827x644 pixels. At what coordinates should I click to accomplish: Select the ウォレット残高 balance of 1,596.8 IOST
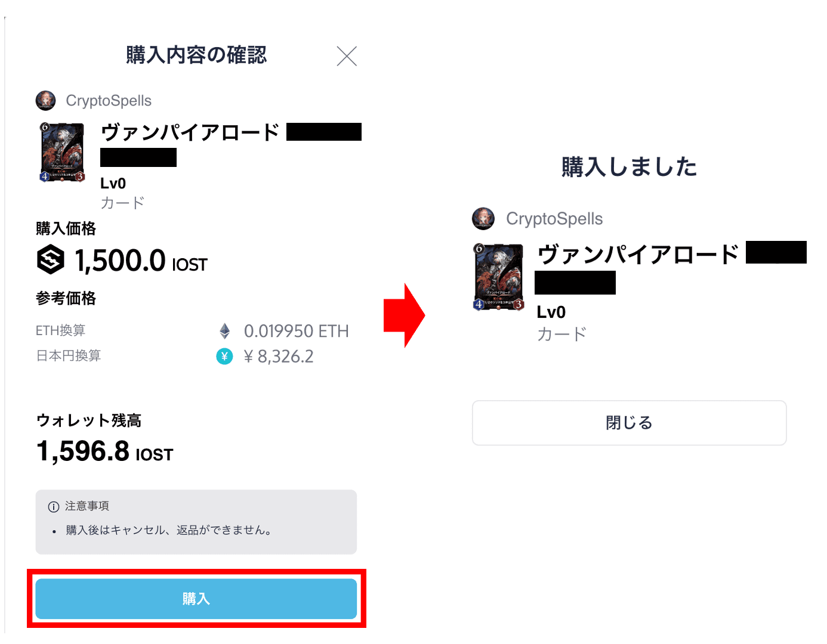(104, 451)
